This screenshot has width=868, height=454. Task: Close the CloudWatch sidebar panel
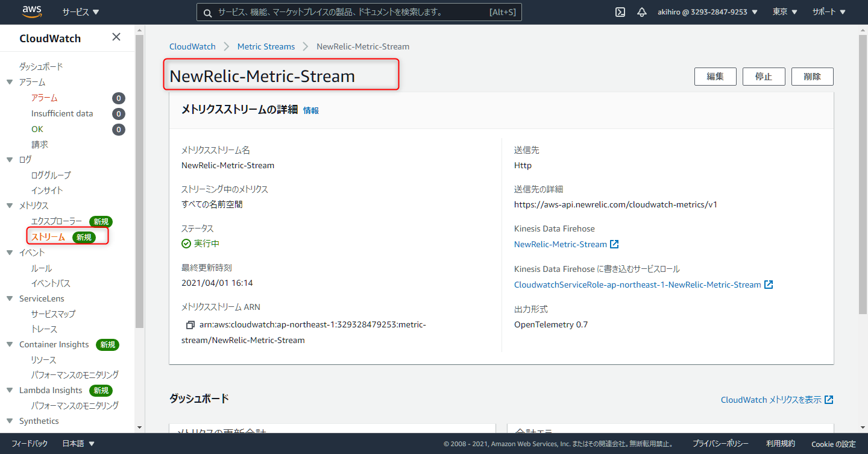pyautogui.click(x=116, y=37)
